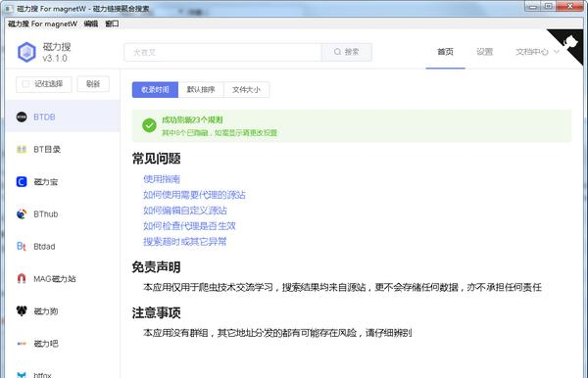Select the 磁力吧 source label
Viewport: 588px width, 378px height.
pos(46,344)
